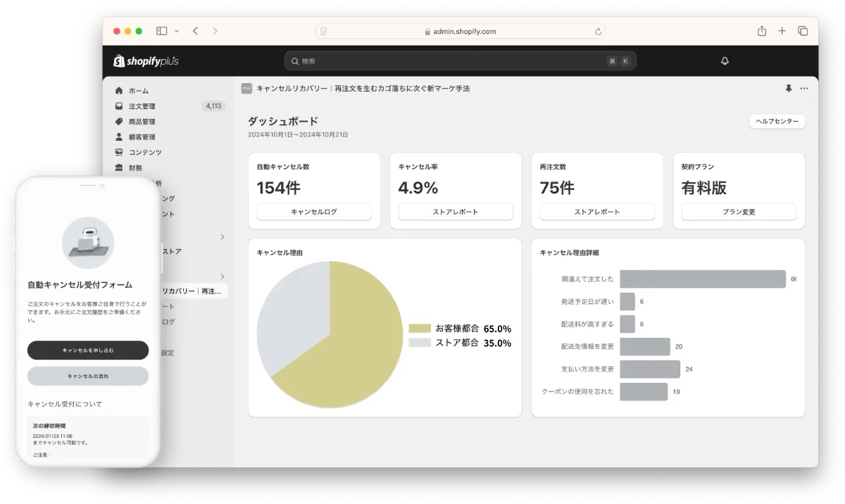Open the notifications bell
The width and height of the screenshot is (845, 504).
point(725,61)
